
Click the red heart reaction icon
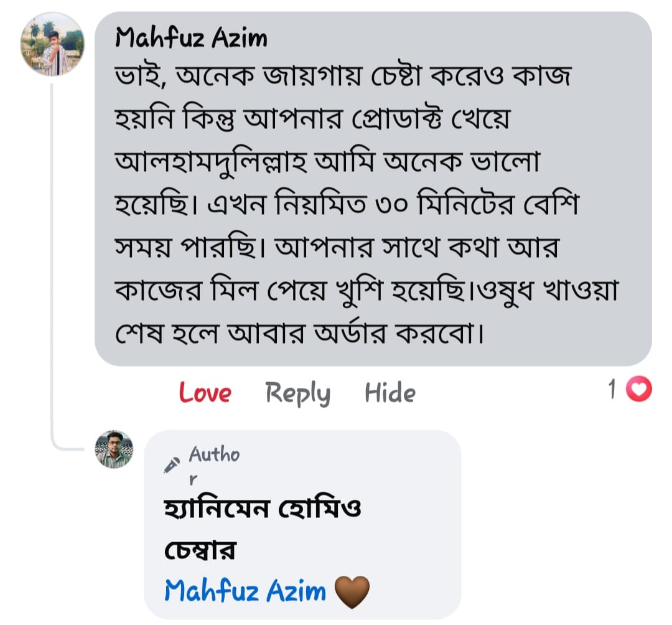[638, 390]
